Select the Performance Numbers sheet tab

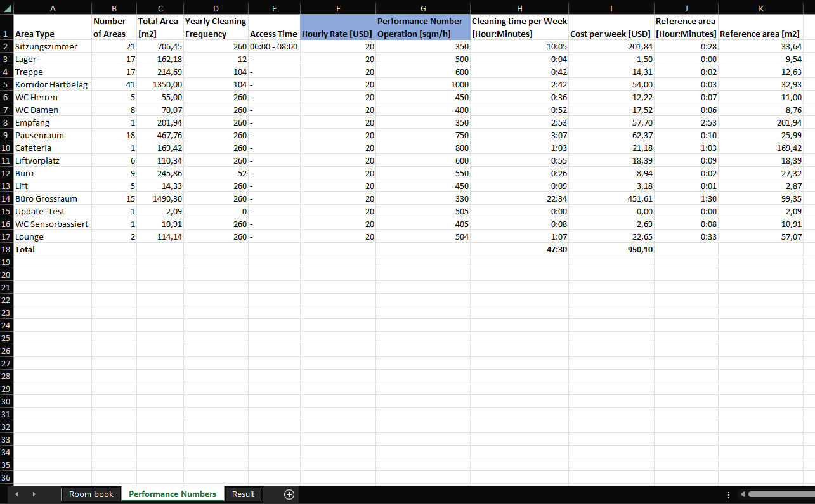click(x=172, y=494)
